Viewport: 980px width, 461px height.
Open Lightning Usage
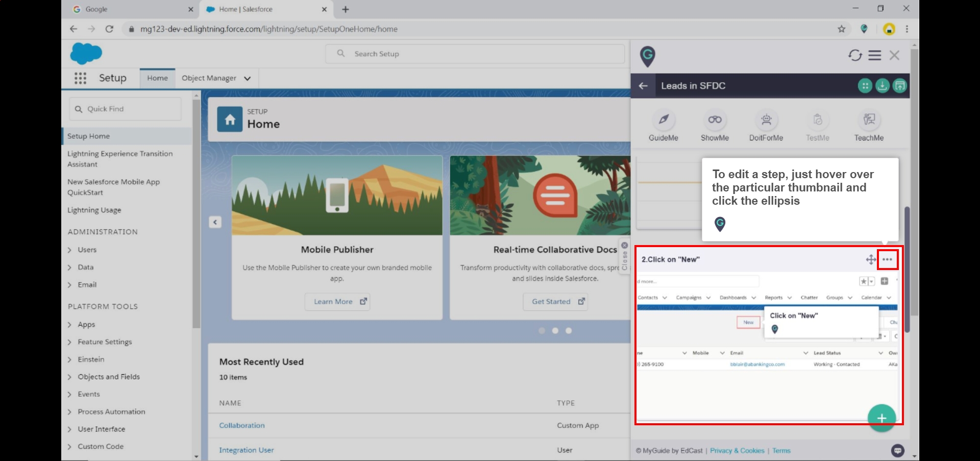[94, 210]
